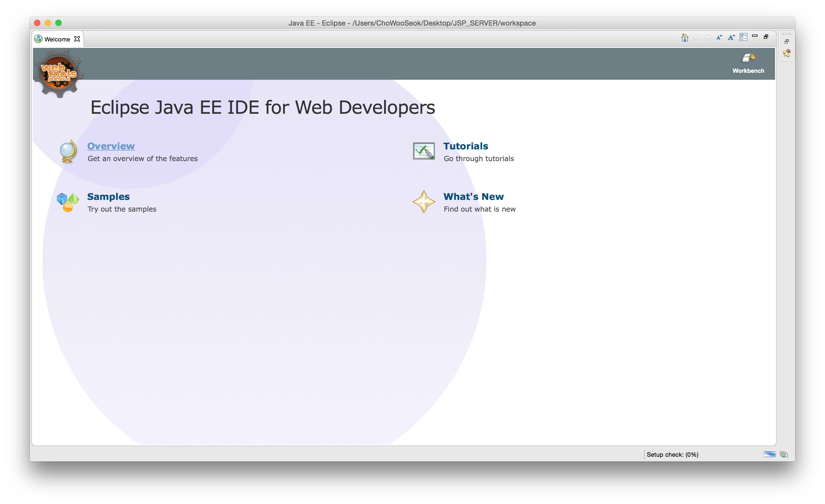Open the Samples link

[x=108, y=197]
